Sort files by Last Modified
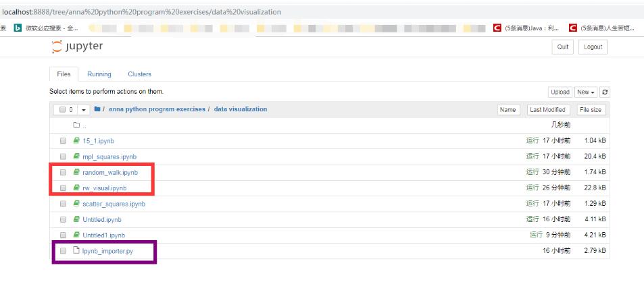 pos(547,110)
